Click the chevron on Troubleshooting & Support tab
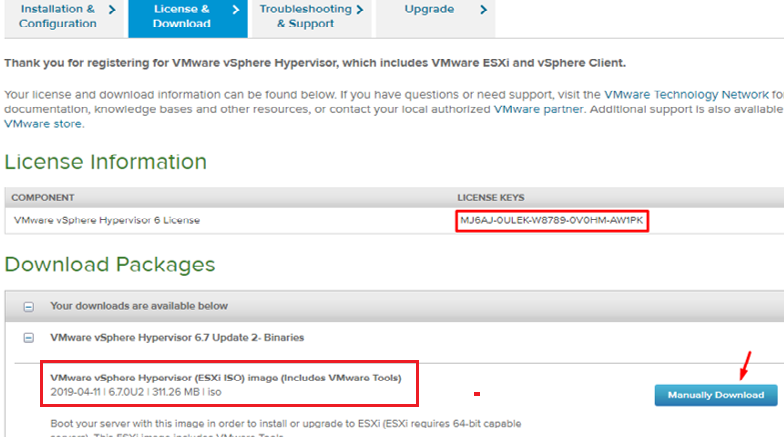The width and height of the screenshot is (784, 437). [360, 10]
